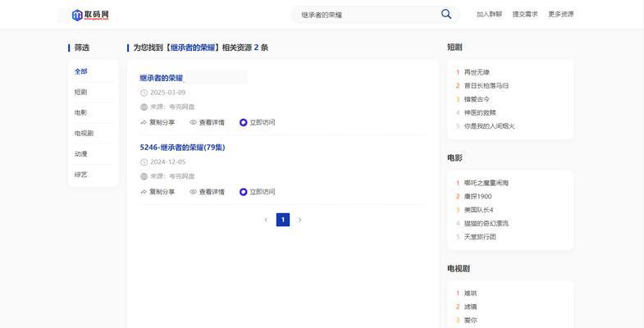Click the 取码网 site logo
644x328 pixels.
[x=90, y=16]
